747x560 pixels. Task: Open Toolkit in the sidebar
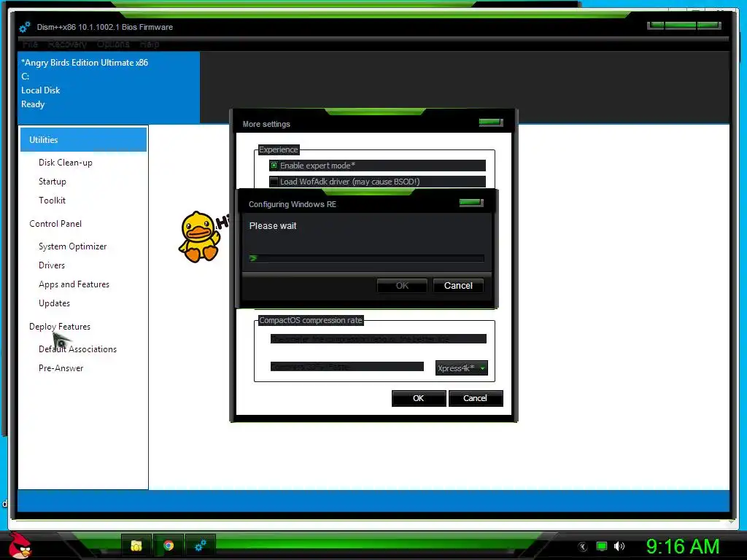tap(52, 201)
